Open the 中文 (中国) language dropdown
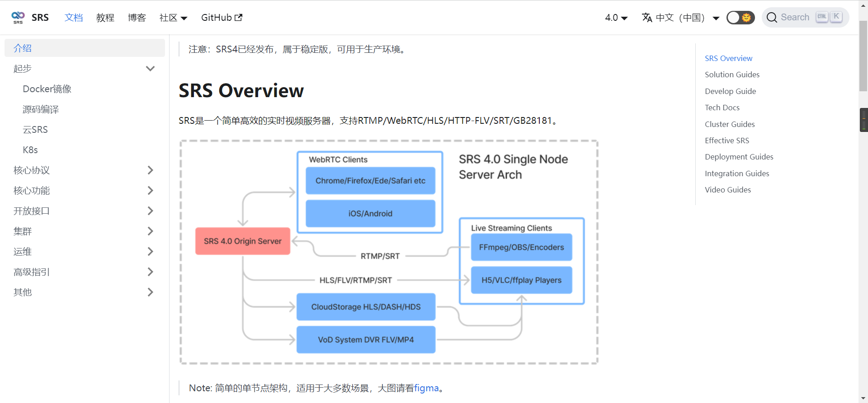This screenshot has height=403, width=868. click(680, 18)
